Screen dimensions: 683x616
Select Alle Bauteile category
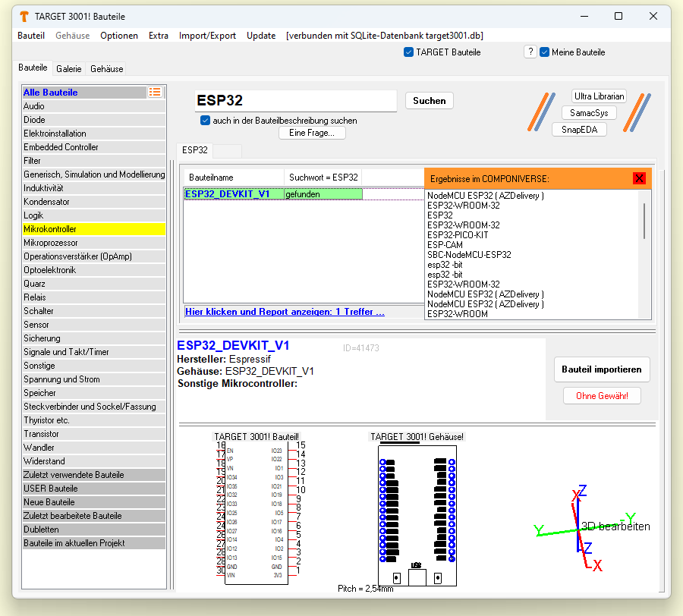[x=84, y=93]
